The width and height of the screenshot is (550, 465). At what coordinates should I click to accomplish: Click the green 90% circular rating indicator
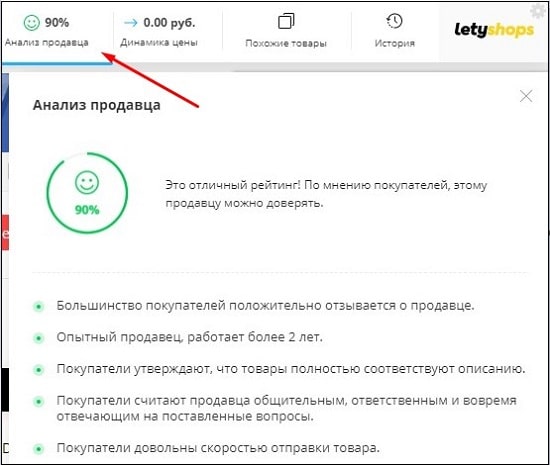(87, 193)
